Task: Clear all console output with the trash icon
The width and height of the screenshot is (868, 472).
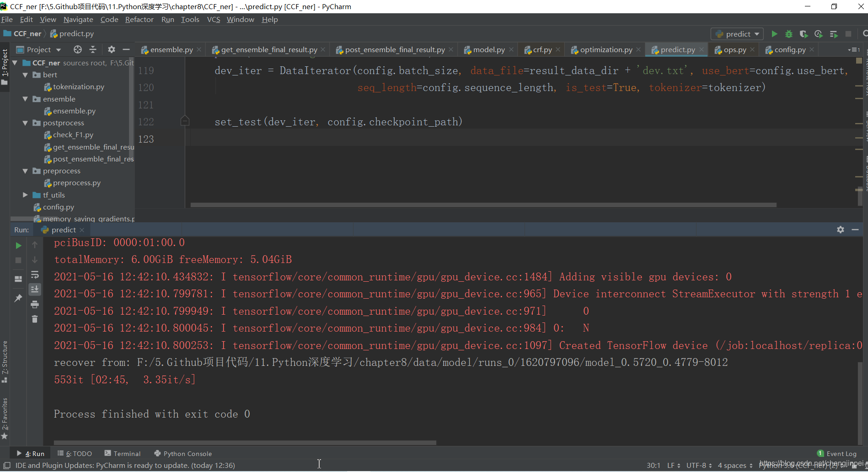Action: [x=35, y=319]
